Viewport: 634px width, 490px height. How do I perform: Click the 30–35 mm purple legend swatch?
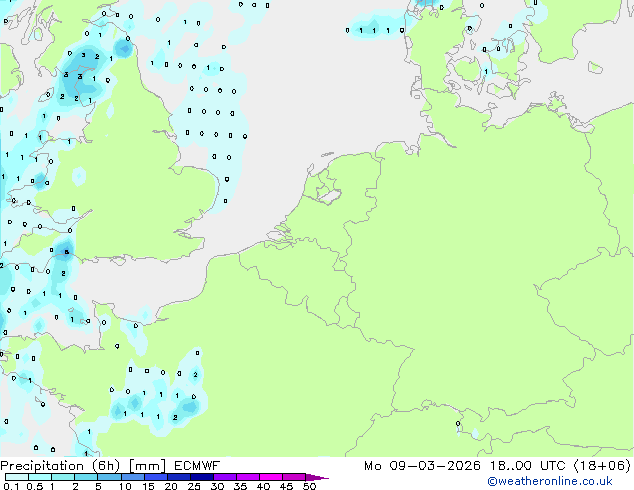tap(225, 477)
